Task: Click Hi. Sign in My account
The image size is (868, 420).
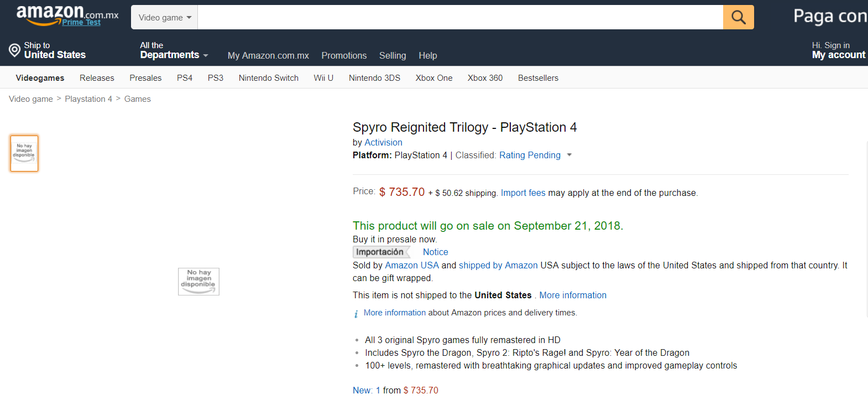Action: (x=838, y=50)
